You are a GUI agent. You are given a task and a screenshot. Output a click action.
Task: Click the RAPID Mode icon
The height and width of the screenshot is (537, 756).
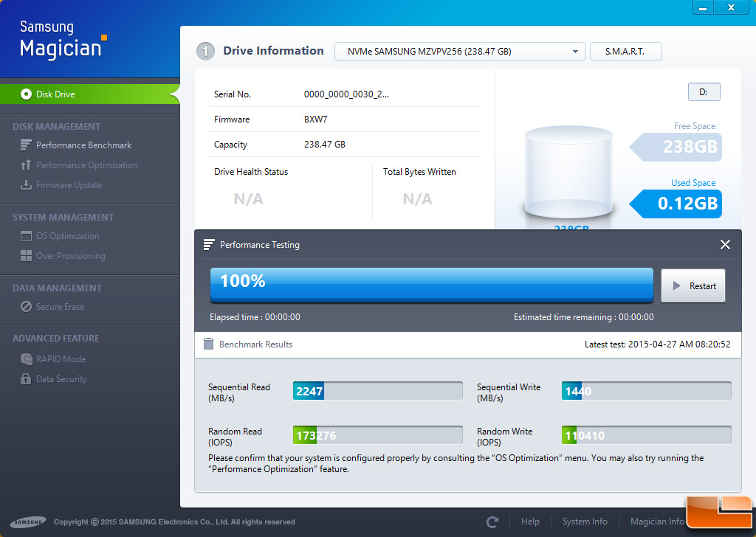(26, 359)
